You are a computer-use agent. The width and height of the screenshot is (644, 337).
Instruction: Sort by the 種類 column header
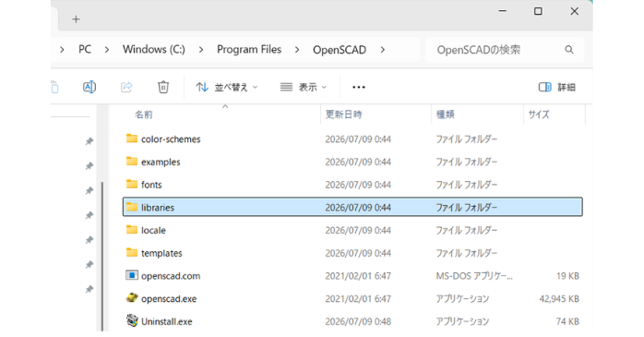[x=446, y=114]
